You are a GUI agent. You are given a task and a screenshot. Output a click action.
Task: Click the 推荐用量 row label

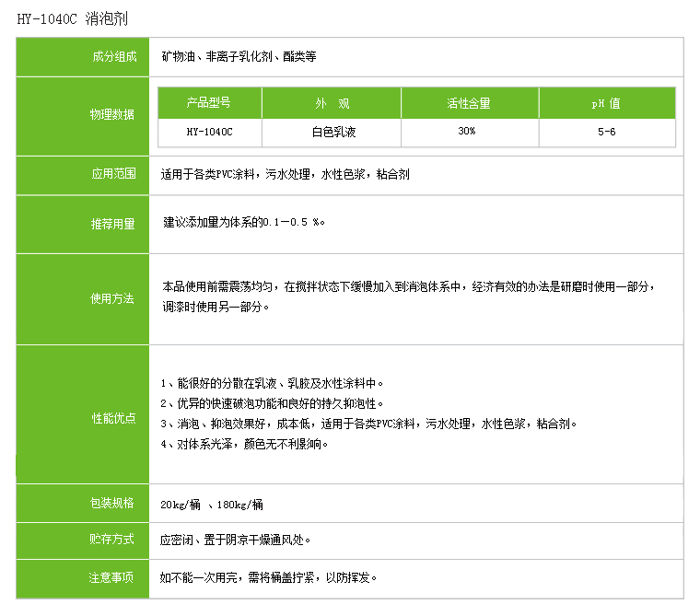[x=111, y=224]
